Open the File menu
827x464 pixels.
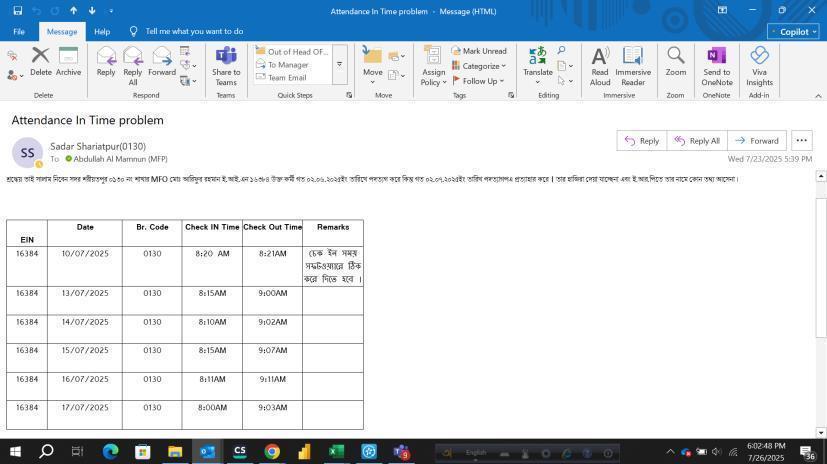tap(18, 31)
